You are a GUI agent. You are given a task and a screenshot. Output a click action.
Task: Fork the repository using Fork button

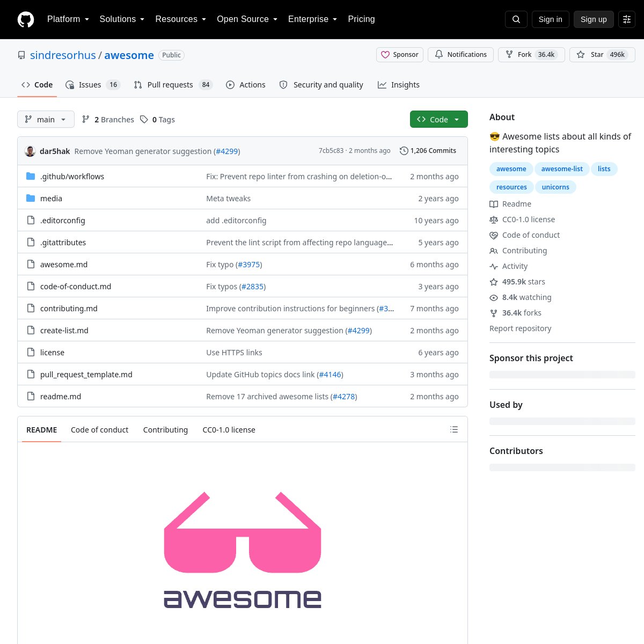tap(531, 55)
